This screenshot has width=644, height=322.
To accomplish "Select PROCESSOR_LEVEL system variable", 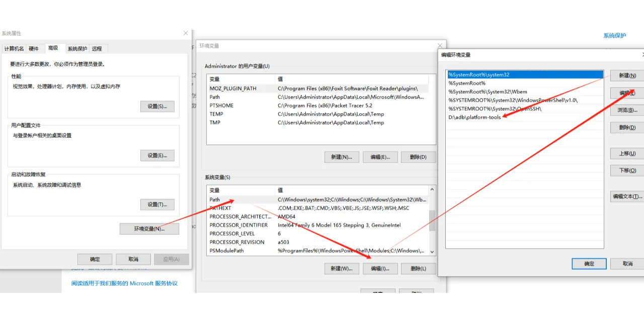I will point(317,234).
